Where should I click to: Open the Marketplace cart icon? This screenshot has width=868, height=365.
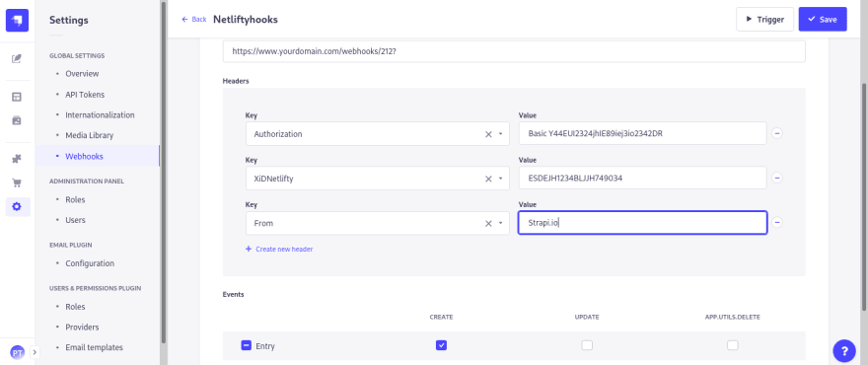click(17, 182)
